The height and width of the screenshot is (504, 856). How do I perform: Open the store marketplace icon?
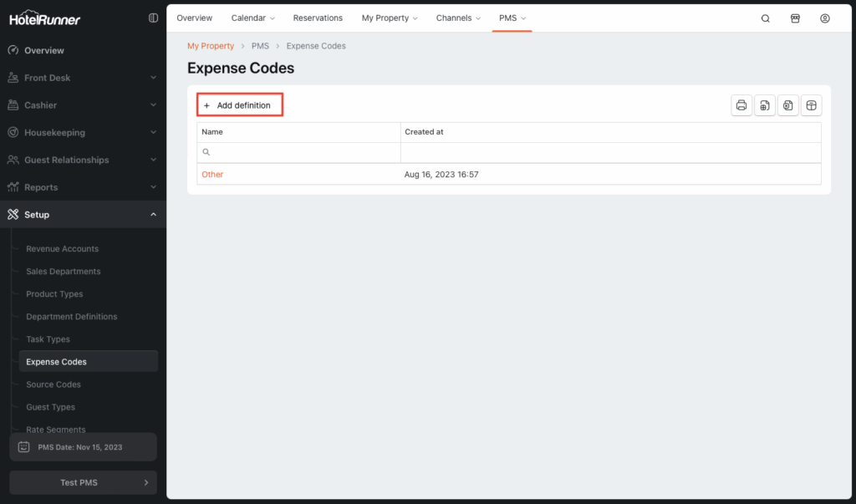[x=795, y=18]
